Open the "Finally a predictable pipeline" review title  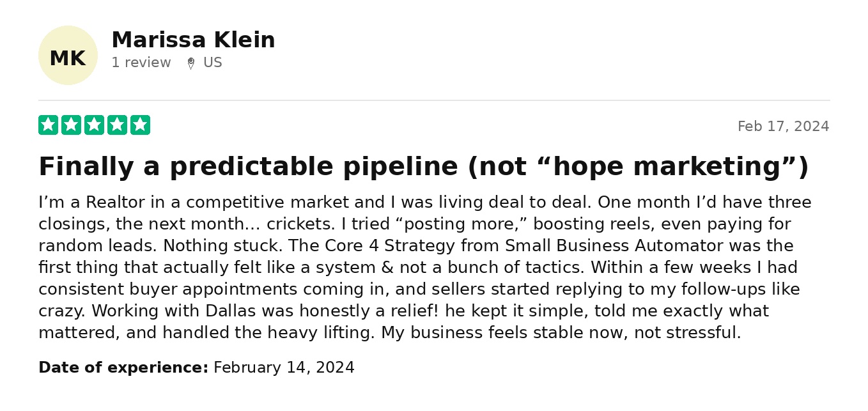[423, 167]
